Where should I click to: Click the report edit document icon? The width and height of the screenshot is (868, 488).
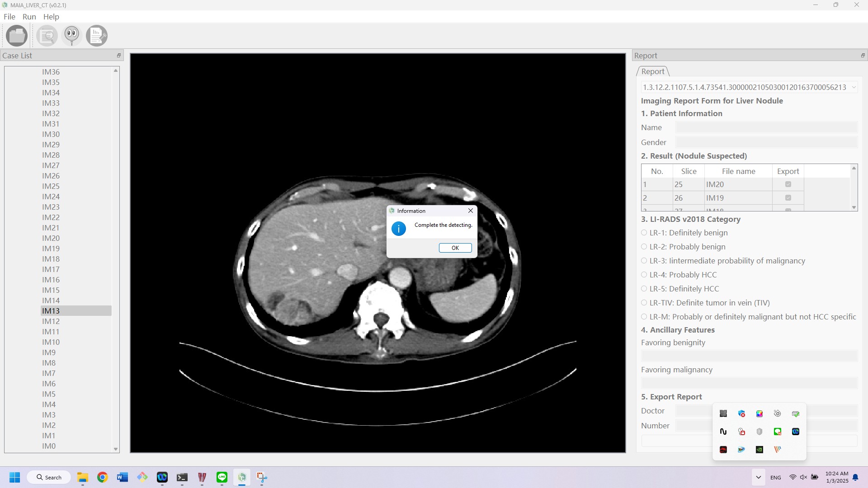[97, 36]
